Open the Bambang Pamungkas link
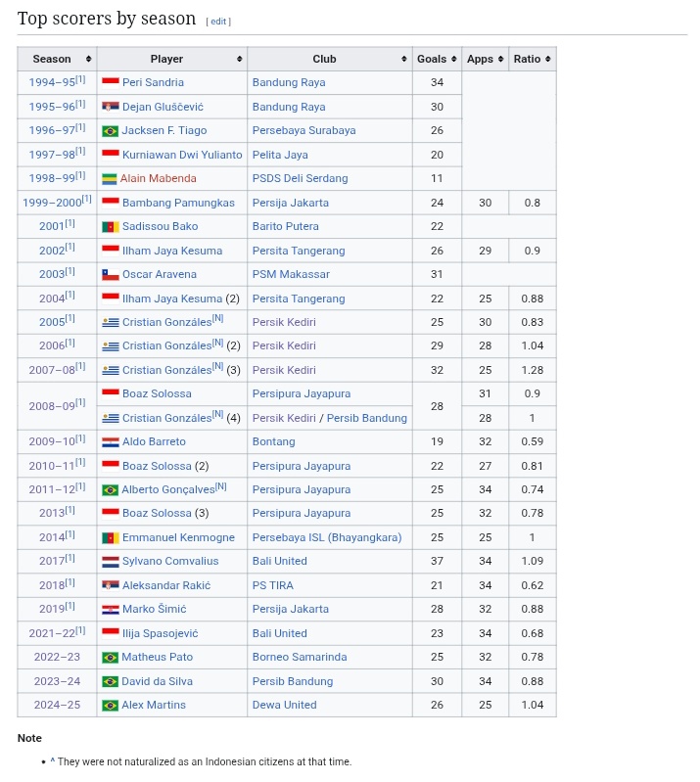The width and height of the screenshot is (700, 782). click(178, 203)
